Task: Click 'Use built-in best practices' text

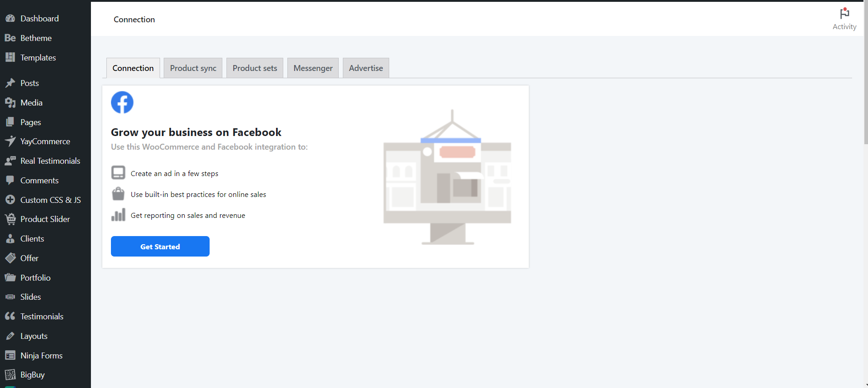Action: pos(198,195)
